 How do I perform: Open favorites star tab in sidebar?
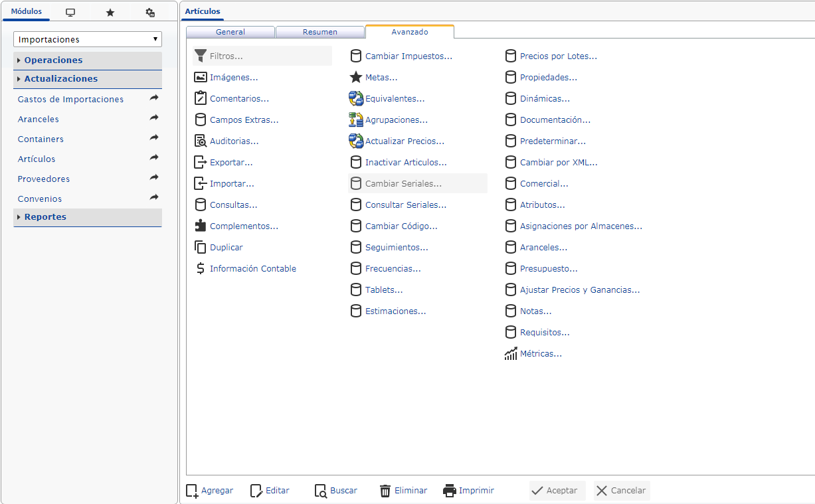(110, 13)
